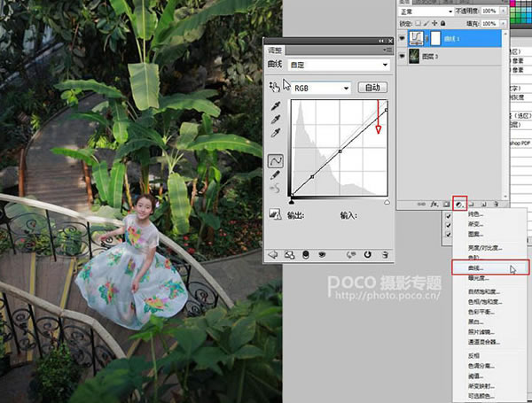532x403 pixels.
Task: Toggle first checkbox beside 纯色 menu item
Action: (449, 216)
